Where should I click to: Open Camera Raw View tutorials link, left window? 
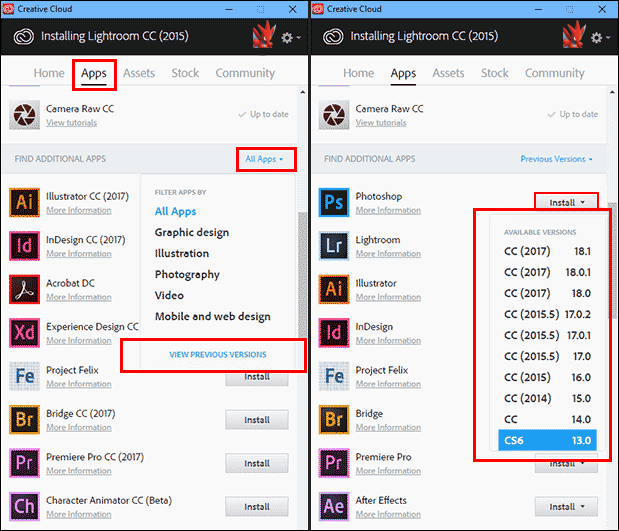(71, 123)
